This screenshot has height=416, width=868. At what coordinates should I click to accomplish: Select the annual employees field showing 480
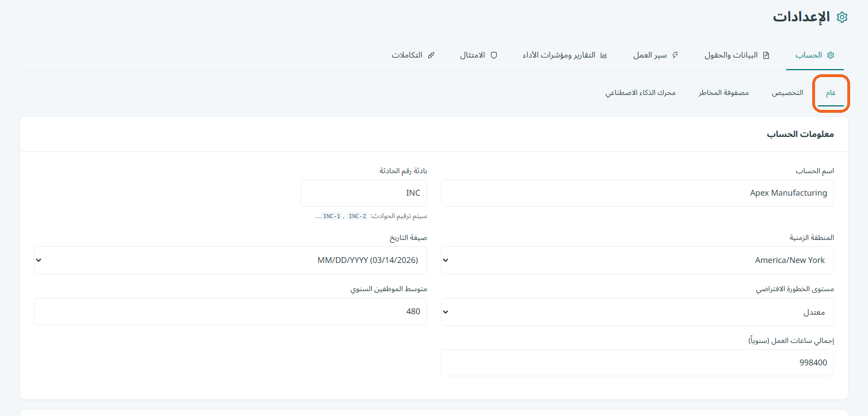[230, 311]
